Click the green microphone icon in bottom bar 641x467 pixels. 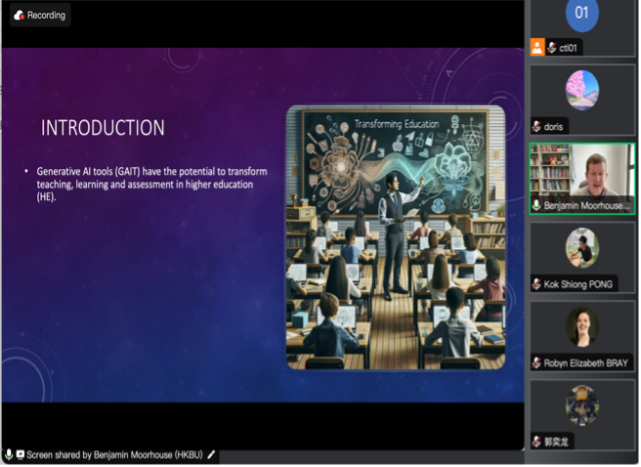point(9,455)
